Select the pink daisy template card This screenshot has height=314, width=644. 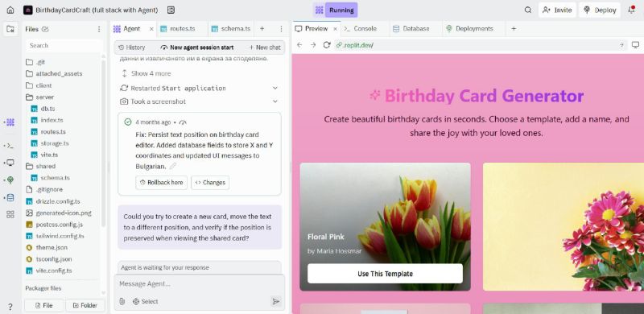[x=563, y=227]
